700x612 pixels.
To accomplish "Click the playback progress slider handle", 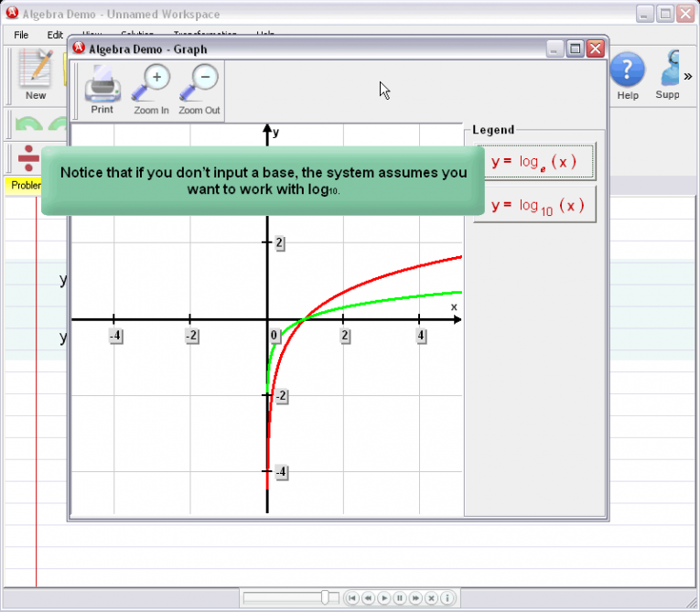I will coord(326,597).
